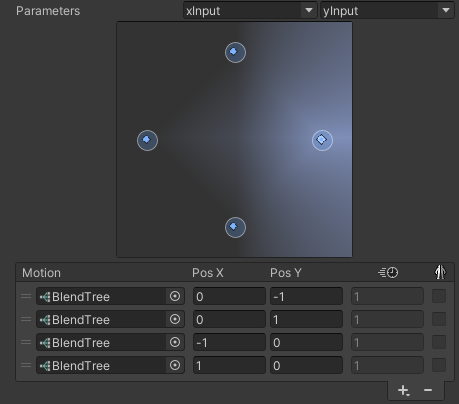The height and width of the screenshot is (404, 459).
Task: Click Pos Y field showing -1
Action: [306, 296]
